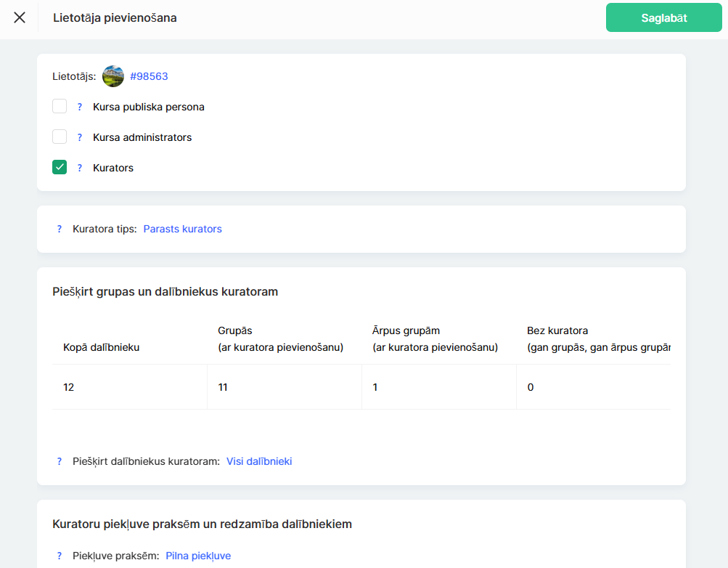Click the Saglabāt button
728x568 pixels.
pyautogui.click(x=663, y=18)
